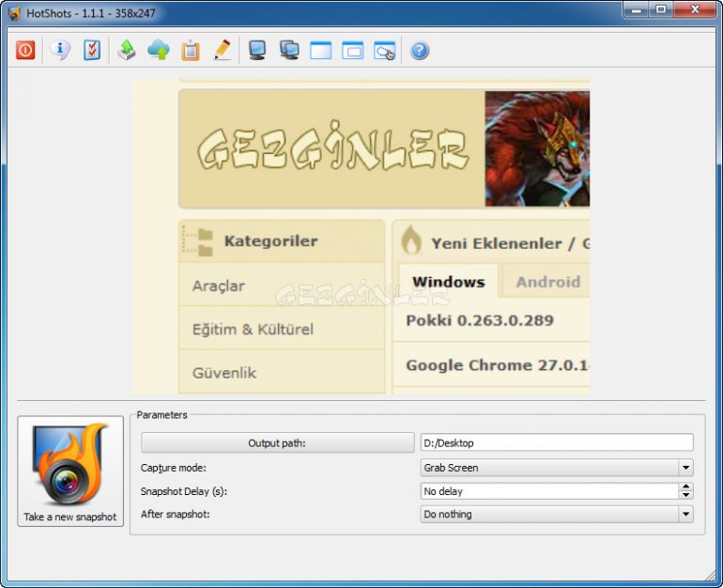Select the Grab freehand region icon

(385, 51)
